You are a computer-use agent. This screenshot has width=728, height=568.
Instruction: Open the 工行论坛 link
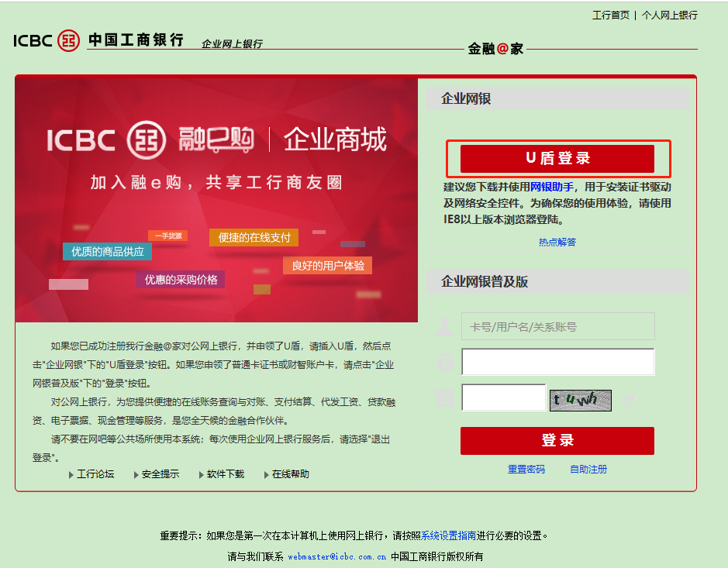point(95,473)
